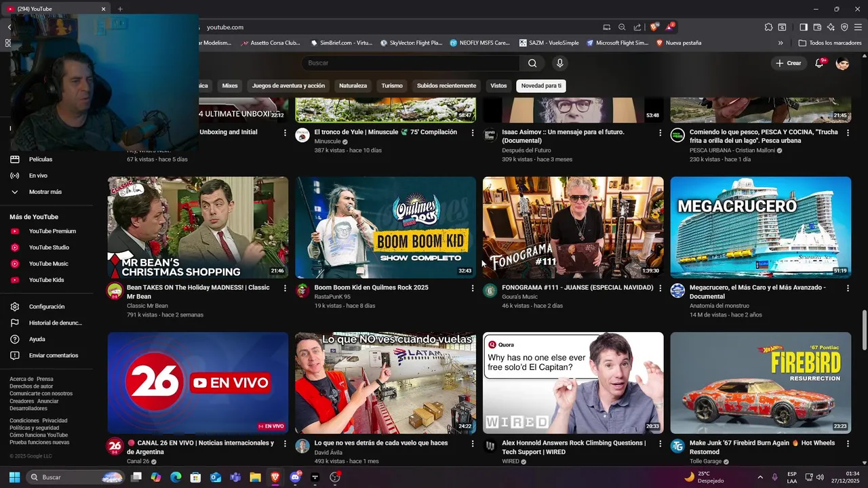
Task: Open Configuración gear in sidebar
Action: point(47,306)
